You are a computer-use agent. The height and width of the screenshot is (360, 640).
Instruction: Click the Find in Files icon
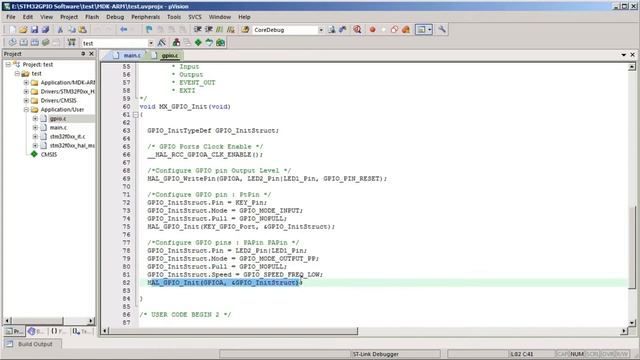point(245,30)
